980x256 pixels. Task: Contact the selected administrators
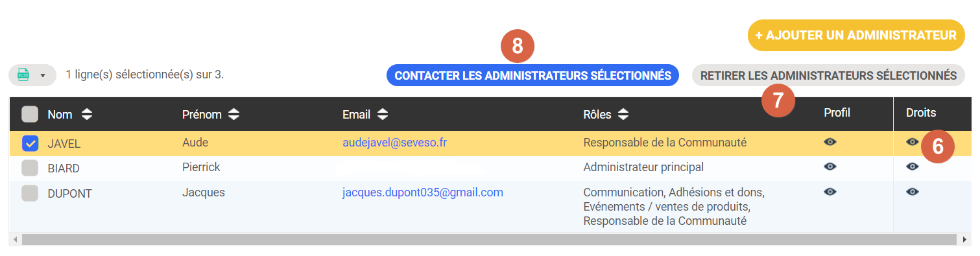tap(532, 75)
